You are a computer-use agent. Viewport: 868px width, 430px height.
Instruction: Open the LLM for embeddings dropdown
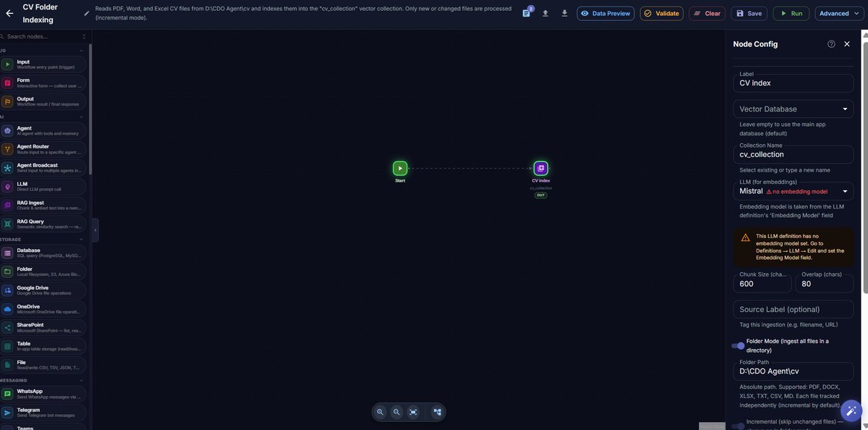pos(793,191)
